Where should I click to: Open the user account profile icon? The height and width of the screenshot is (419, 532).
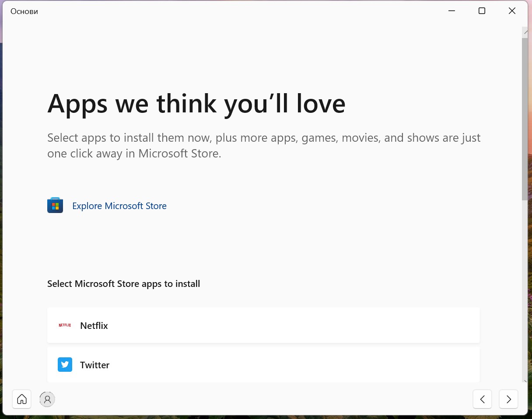pyautogui.click(x=47, y=399)
